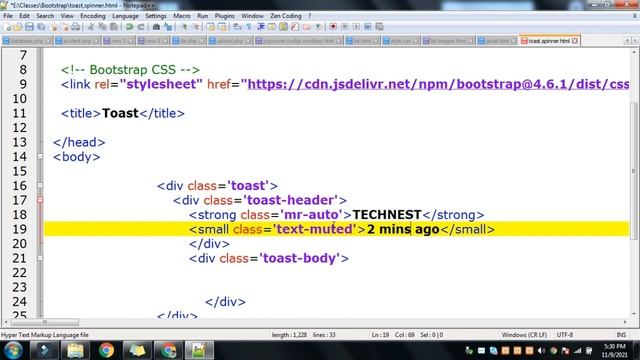Open the Language menu
This screenshot has height=360, width=640.
click(125, 16)
